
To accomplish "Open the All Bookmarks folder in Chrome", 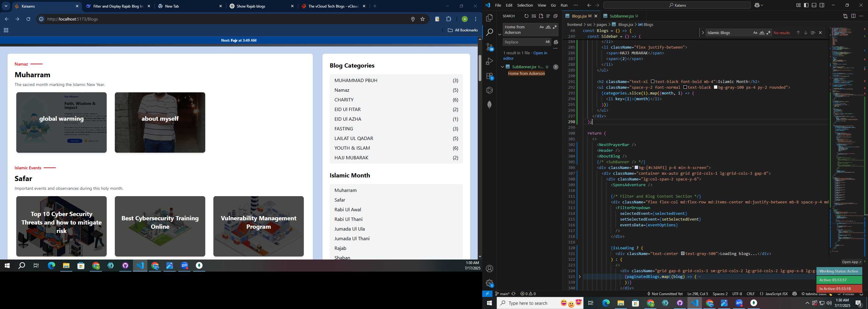I will pyautogui.click(x=462, y=30).
